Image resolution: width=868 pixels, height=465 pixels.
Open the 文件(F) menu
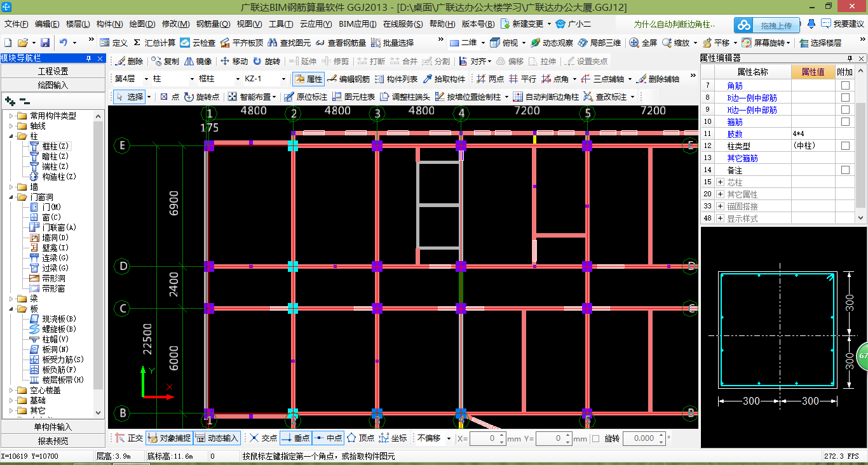point(17,24)
